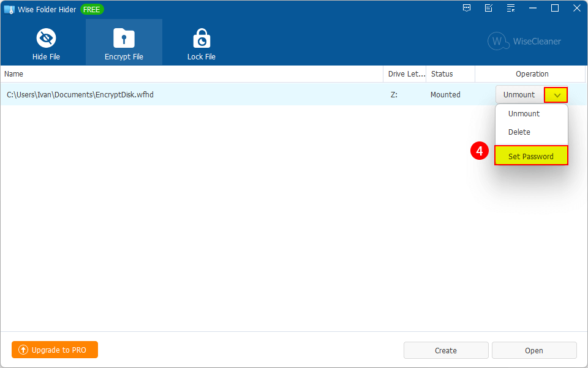This screenshot has width=588, height=368.
Task: Open the Lock File tab
Action: point(202,43)
